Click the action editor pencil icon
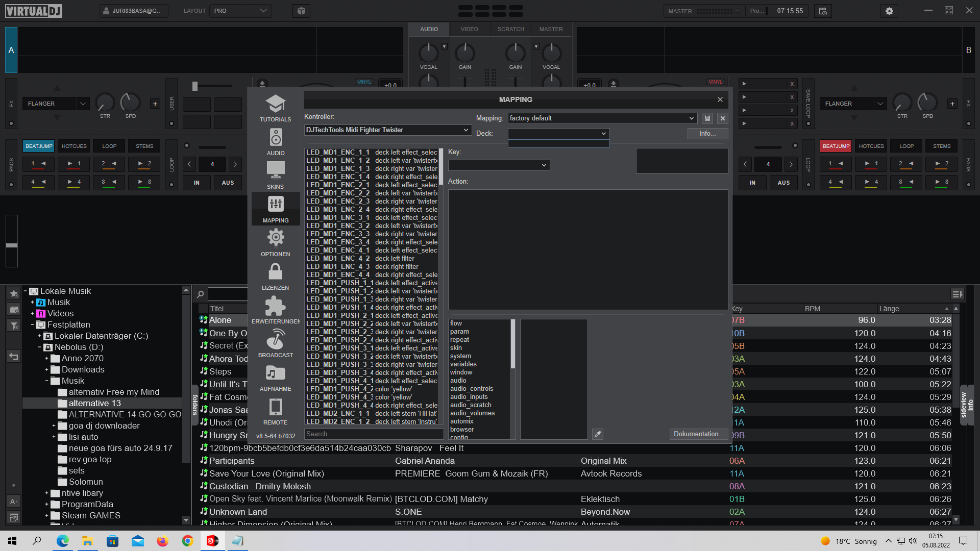Viewport: 980px width, 551px height. tap(598, 434)
